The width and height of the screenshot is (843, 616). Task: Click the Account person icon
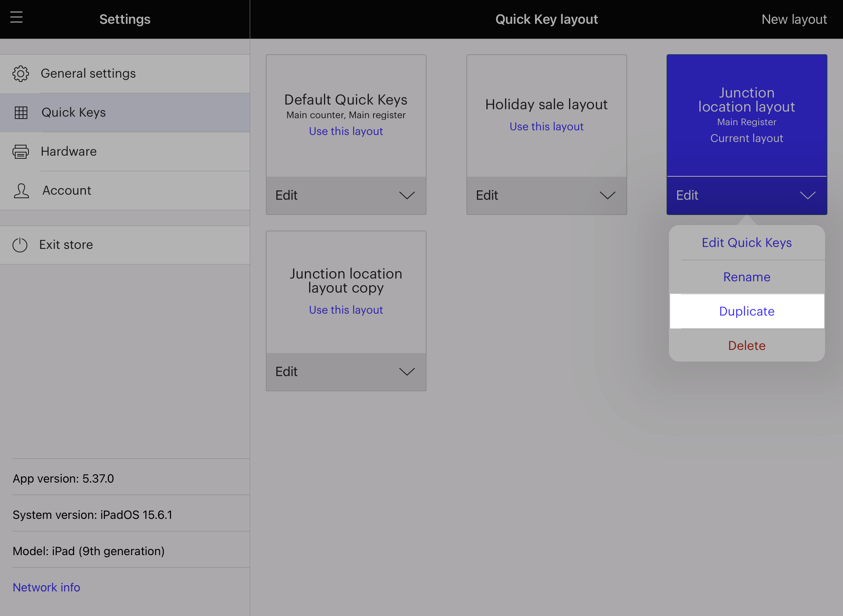coord(21,191)
